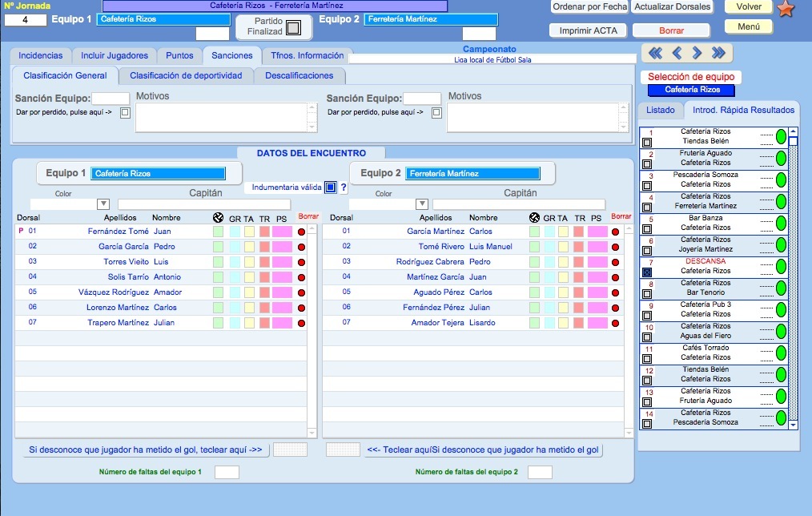This screenshot has width=812, height=516.
Task: Click green status oval for jornada 4
Action: [x=781, y=202]
